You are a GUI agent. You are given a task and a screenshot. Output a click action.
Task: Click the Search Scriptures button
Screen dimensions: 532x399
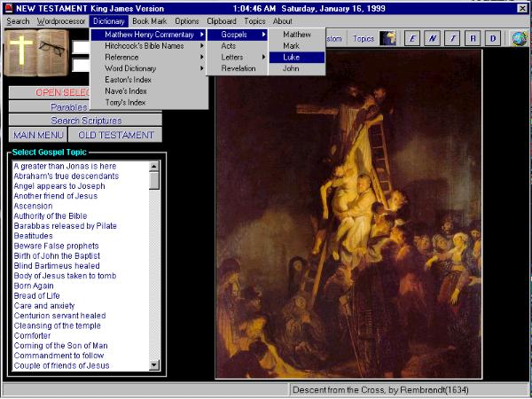(85, 121)
